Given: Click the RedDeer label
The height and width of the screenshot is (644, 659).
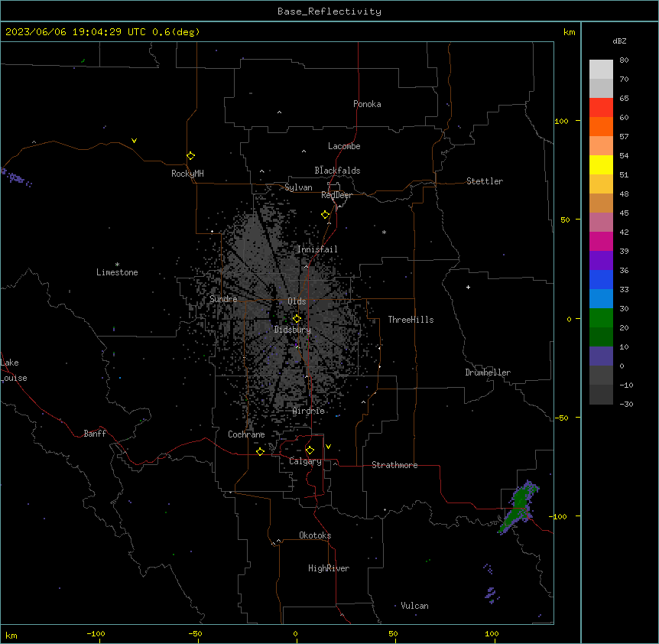Looking at the screenshot, I should [x=336, y=195].
